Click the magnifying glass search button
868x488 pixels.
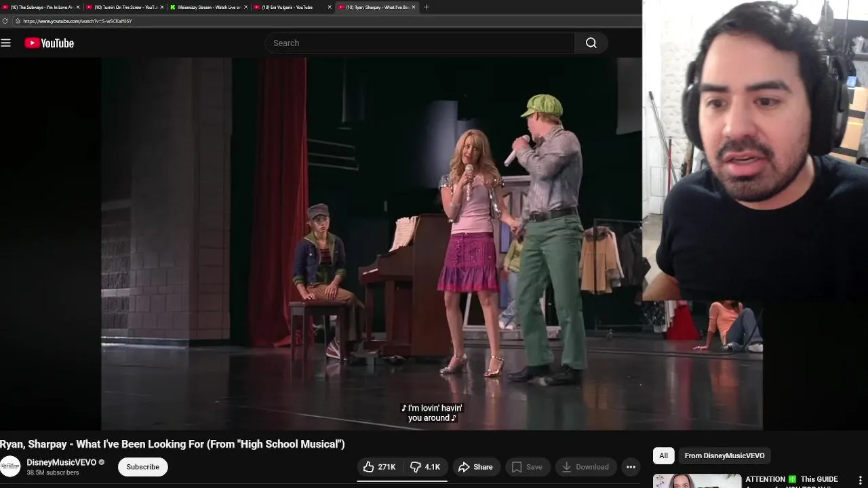point(591,43)
